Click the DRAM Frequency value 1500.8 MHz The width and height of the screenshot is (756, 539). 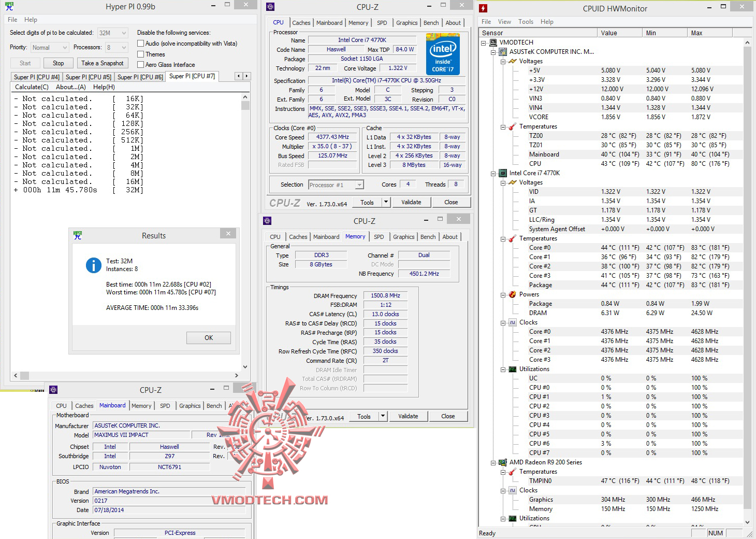(x=385, y=296)
